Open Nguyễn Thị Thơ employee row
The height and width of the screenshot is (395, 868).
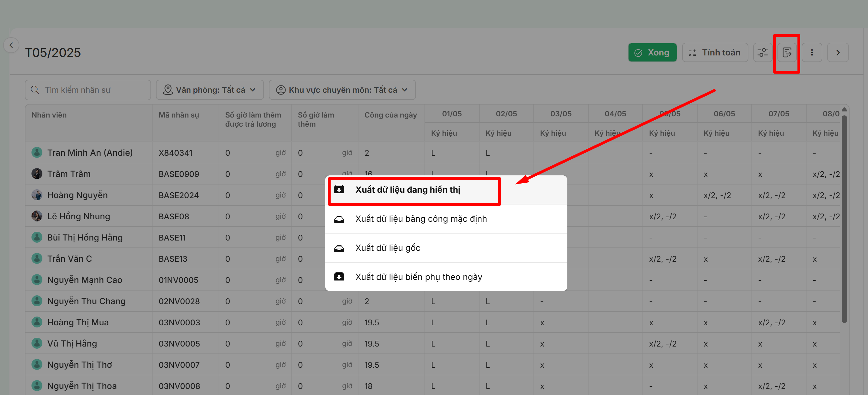(x=80, y=365)
